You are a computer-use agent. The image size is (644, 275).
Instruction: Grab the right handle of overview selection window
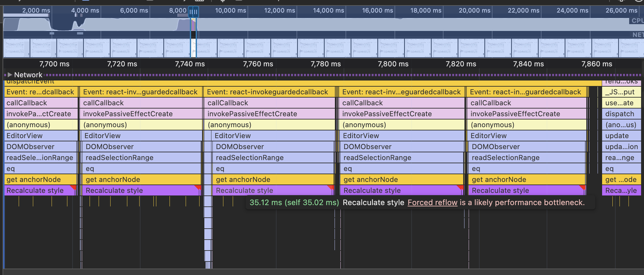tap(196, 12)
